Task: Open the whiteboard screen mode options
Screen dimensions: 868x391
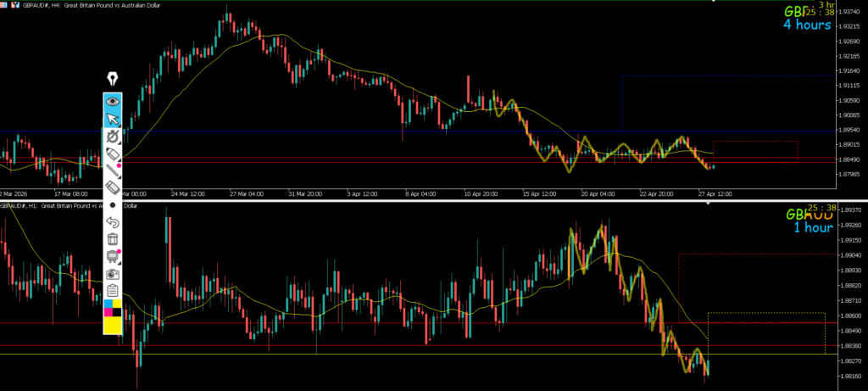Action: pos(113,257)
